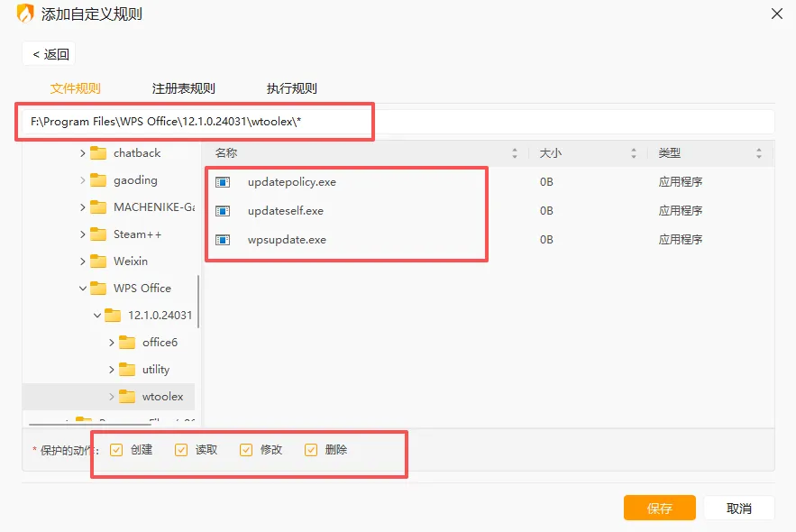Click the 12.1.0.24031 folder icon
796x532 pixels.
coord(112,316)
